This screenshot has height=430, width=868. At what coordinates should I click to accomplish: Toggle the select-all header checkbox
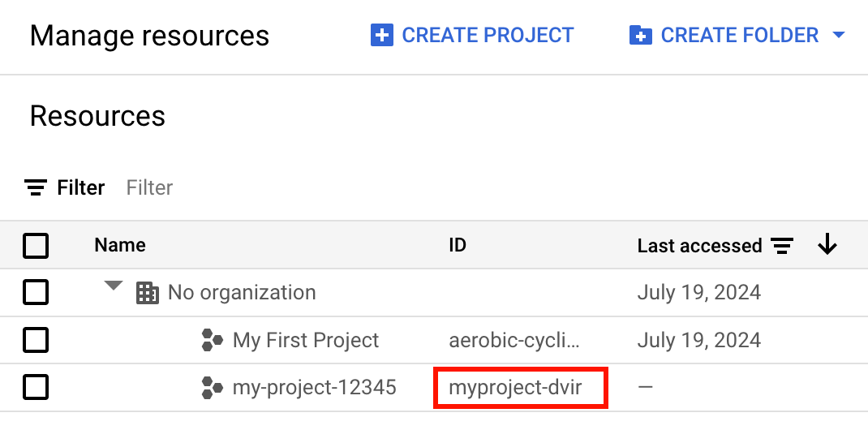click(36, 246)
